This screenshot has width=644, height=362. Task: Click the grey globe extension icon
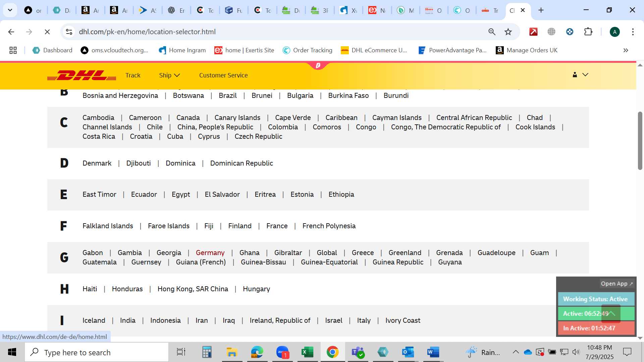click(551, 32)
